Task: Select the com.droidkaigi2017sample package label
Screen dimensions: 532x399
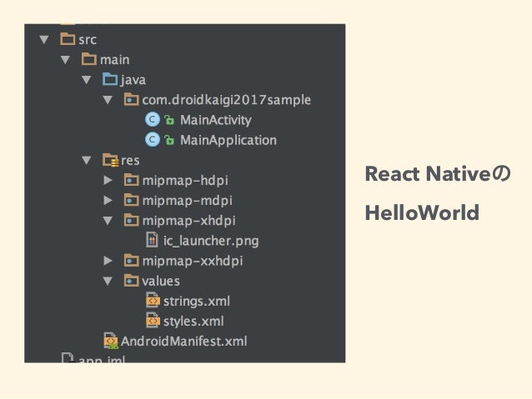Action: [x=226, y=100]
